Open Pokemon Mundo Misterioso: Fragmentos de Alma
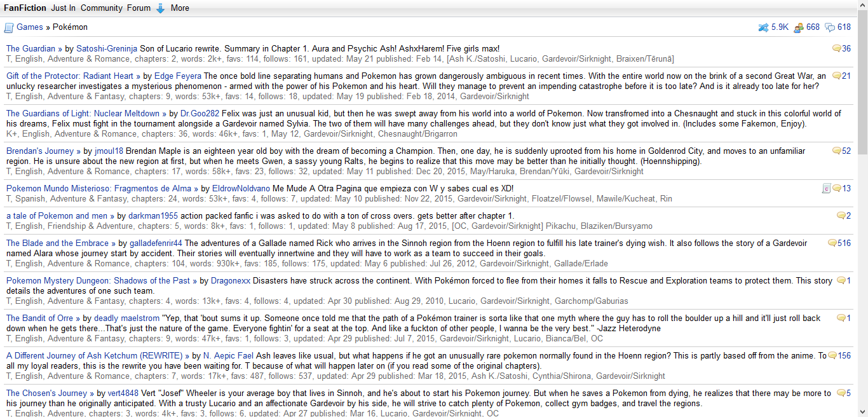The width and height of the screenshot is (868, 417). (x=102, y=188)
